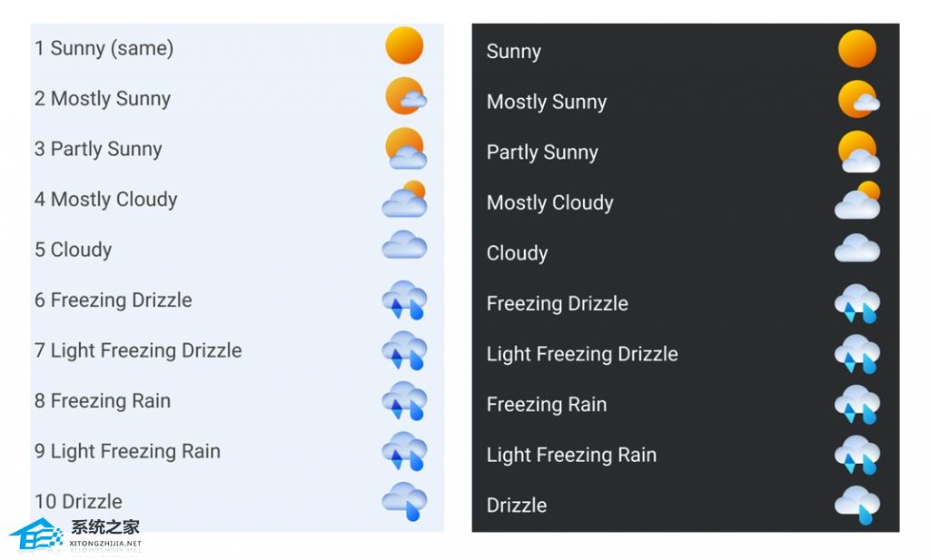Select the Partly Sunny icon on the light list
This screenshot has width=930, height=560.
coord(405,149)
